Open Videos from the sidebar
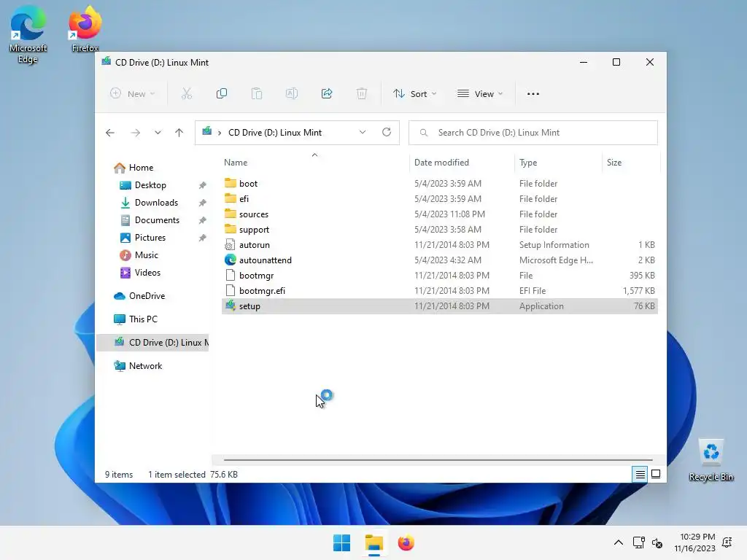Screen dimensions: 747x560 point(147,273)
